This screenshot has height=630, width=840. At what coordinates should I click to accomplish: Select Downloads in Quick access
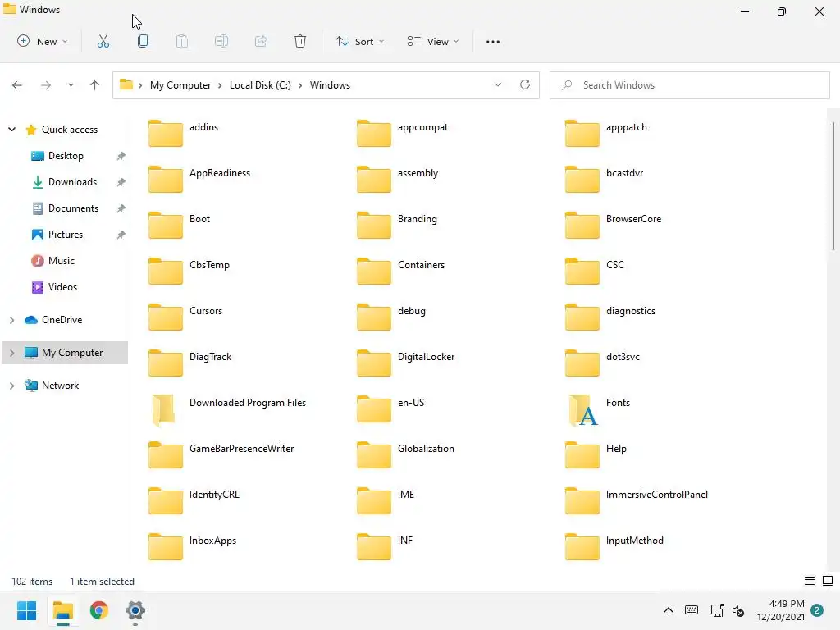click(x=72, y=182)
